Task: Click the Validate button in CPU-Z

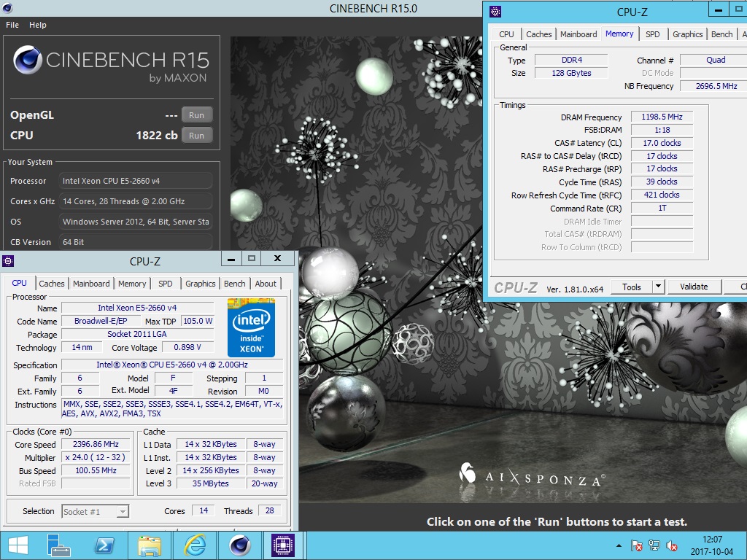Action: coord(694,287)
